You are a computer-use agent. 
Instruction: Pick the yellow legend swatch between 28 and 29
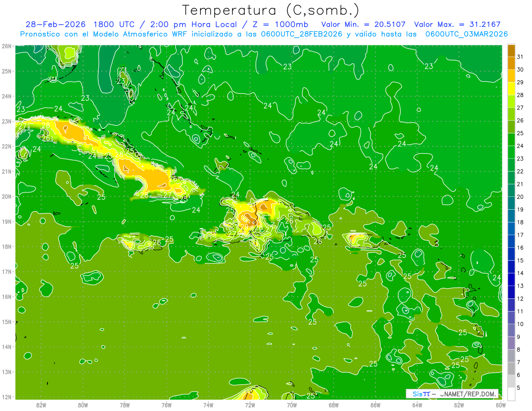tap(511, 89)
